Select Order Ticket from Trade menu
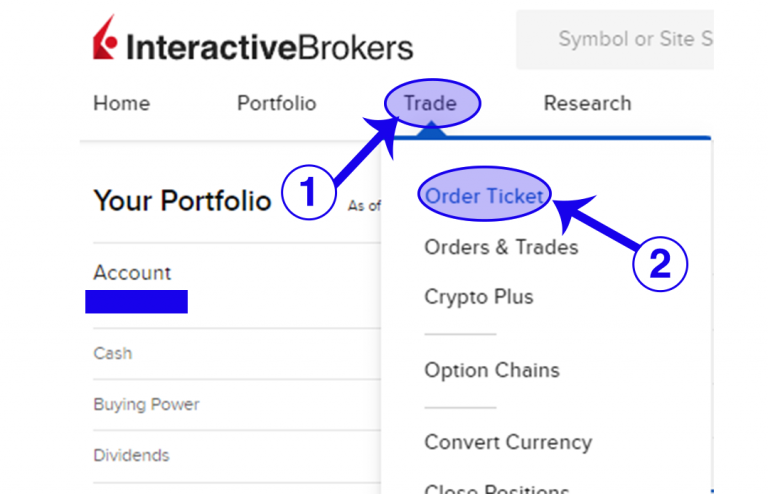 pyautogui.click(x=484, y=197)
